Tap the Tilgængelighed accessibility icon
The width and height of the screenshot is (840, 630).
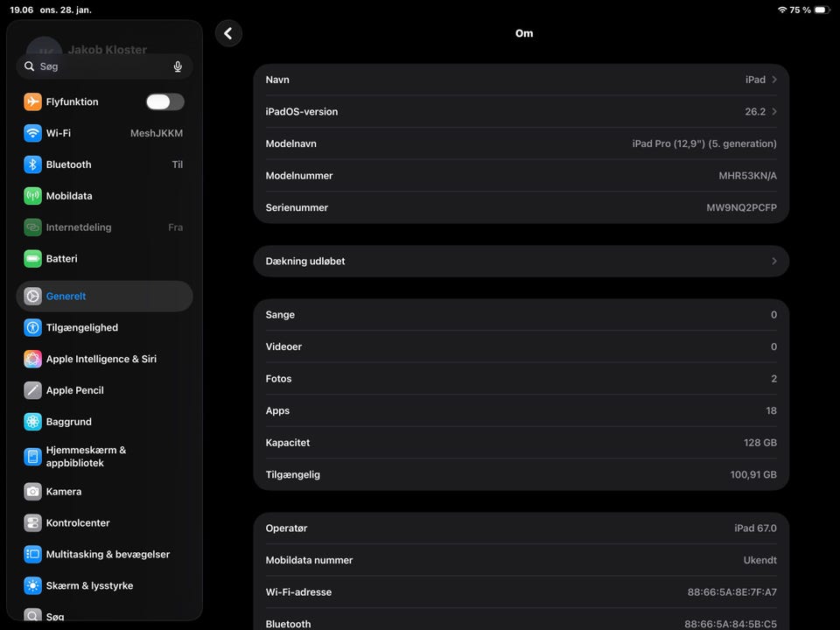tap(32, 327)
